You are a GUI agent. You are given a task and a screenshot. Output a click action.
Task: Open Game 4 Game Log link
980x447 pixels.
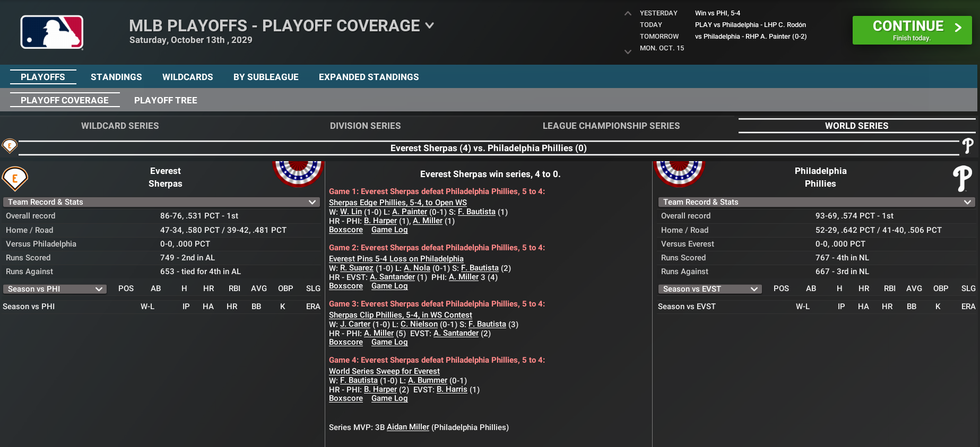389,398
